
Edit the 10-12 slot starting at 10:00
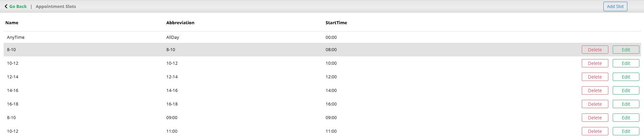pyautogui.click(x=626, y=63)
